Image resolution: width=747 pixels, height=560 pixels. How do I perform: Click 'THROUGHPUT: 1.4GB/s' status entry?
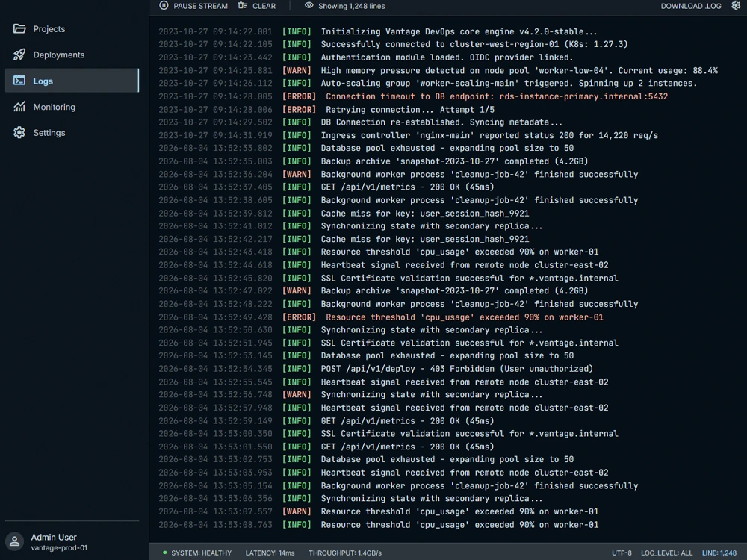[345, 553]
